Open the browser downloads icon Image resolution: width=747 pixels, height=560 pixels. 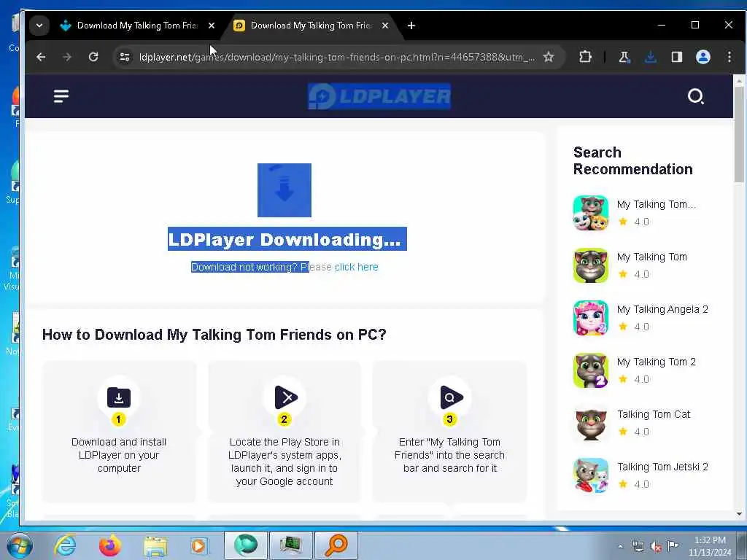tap(650, 57)
